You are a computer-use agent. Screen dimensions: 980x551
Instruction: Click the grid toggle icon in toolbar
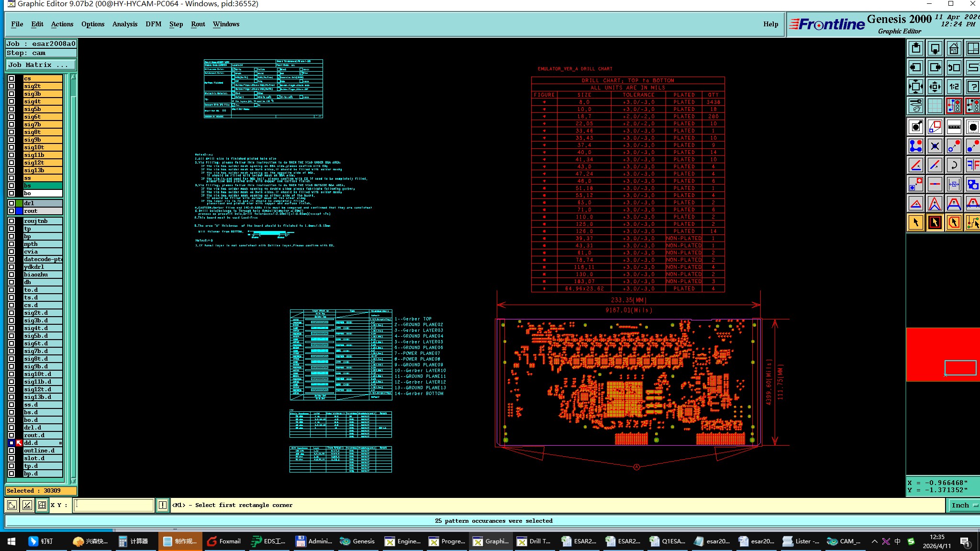click(935, 106)
